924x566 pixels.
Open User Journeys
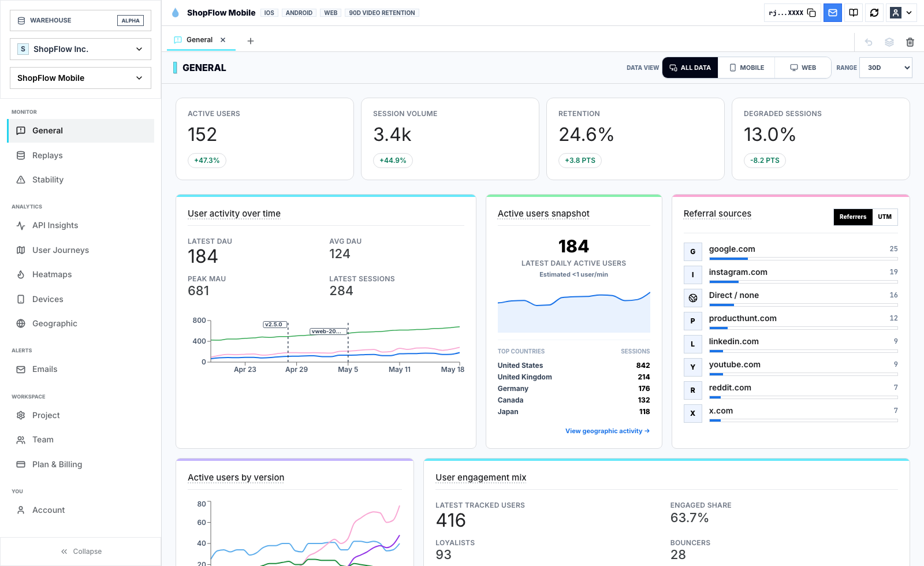(x=81, y=250)
